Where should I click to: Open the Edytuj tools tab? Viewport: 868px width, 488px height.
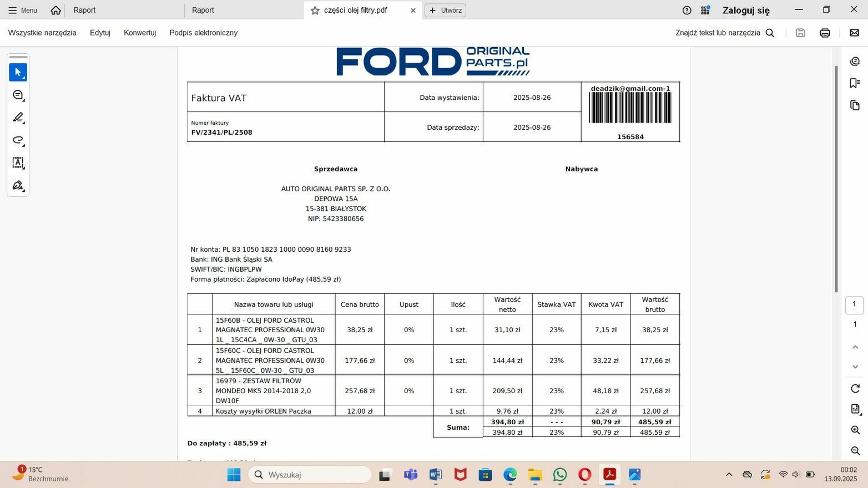click(100, 33)
